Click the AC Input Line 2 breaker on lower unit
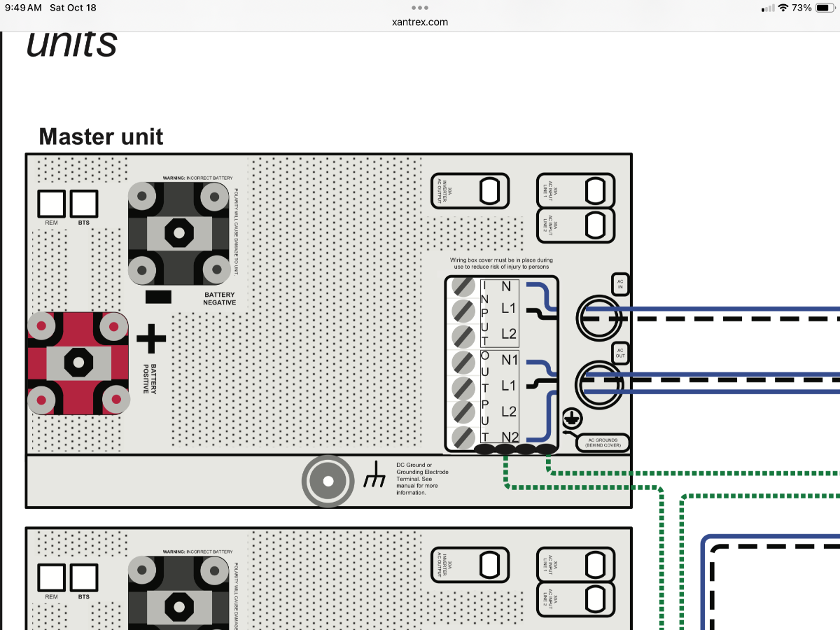Image resolution: width=840 pixels, height=630 pixels. [x=575, y=598]
